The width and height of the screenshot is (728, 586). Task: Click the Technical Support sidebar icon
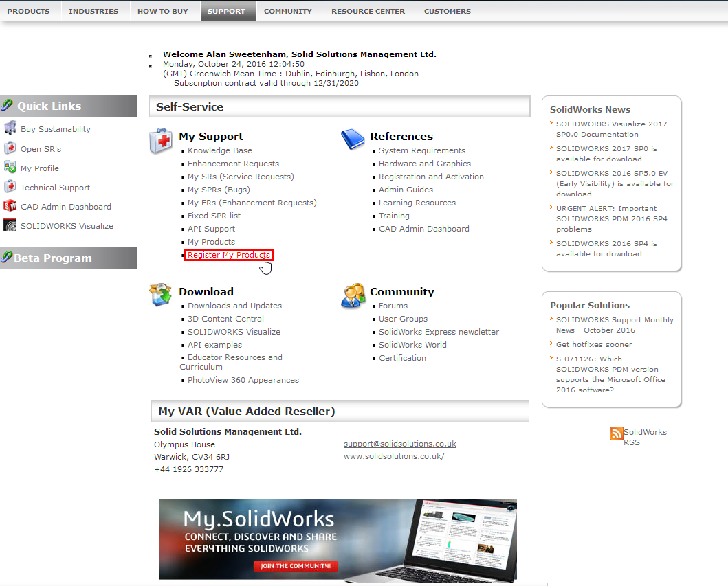10,187
